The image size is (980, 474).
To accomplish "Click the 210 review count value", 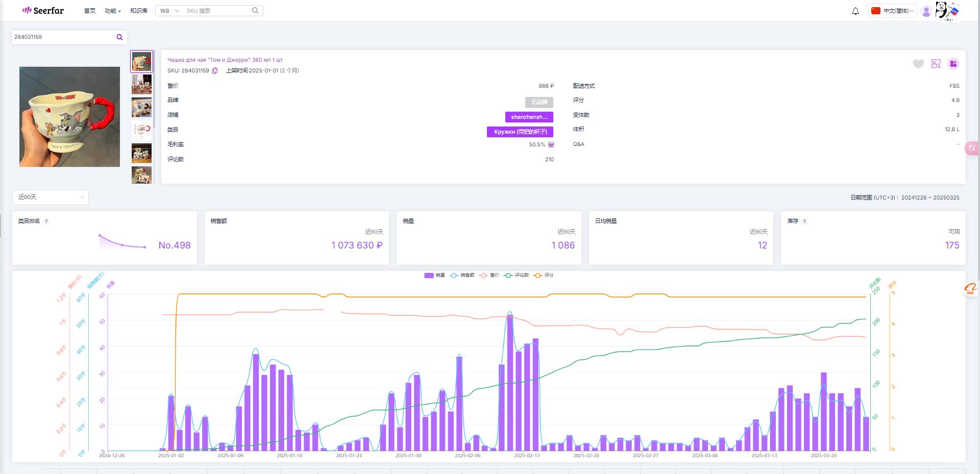I will click(549, 159).
